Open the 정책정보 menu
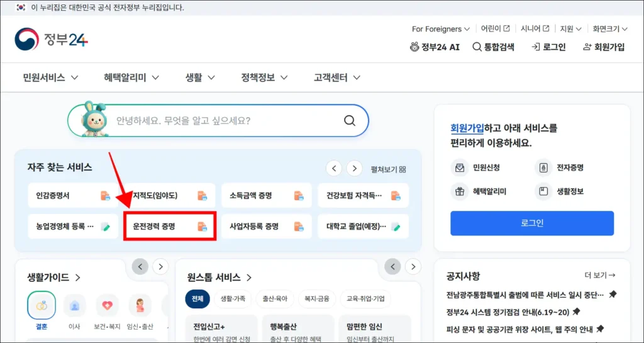The height and width of the screenshot is (343, 644). coord(265,77)
